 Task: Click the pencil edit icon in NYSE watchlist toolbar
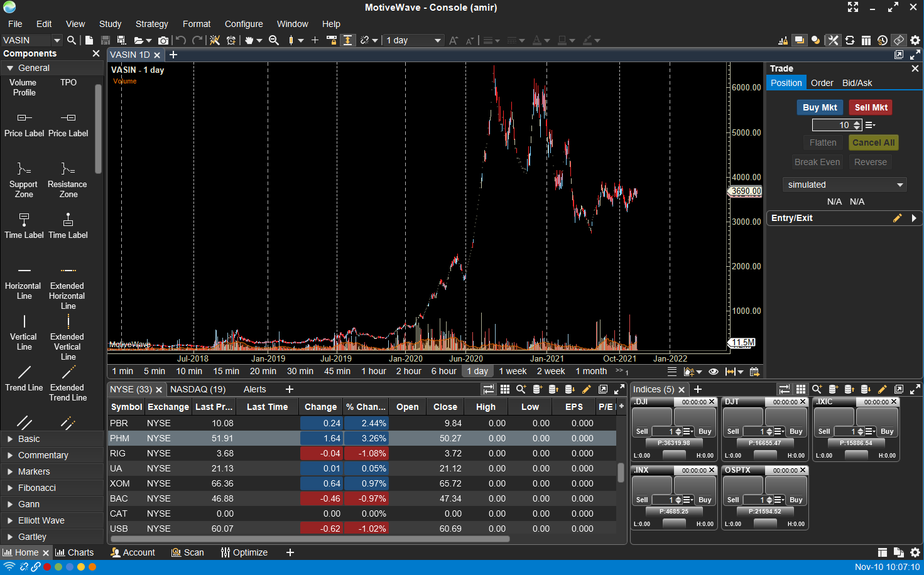587,389
